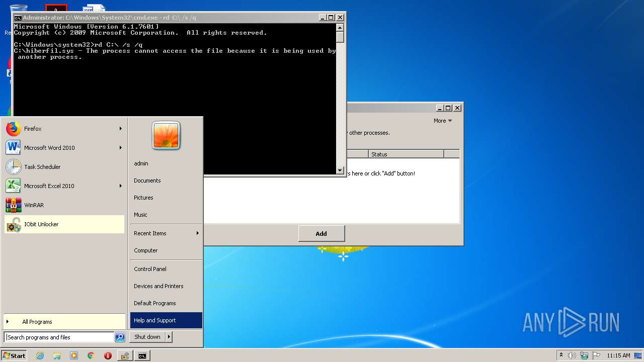Click the network status tray icon
644x362 pixels.
pyautogui.click(x=584, y=355)
